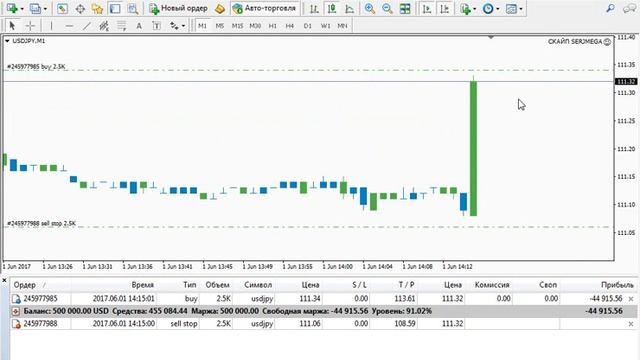Click the sell stop 2.5K order line label

pos(42,224)
